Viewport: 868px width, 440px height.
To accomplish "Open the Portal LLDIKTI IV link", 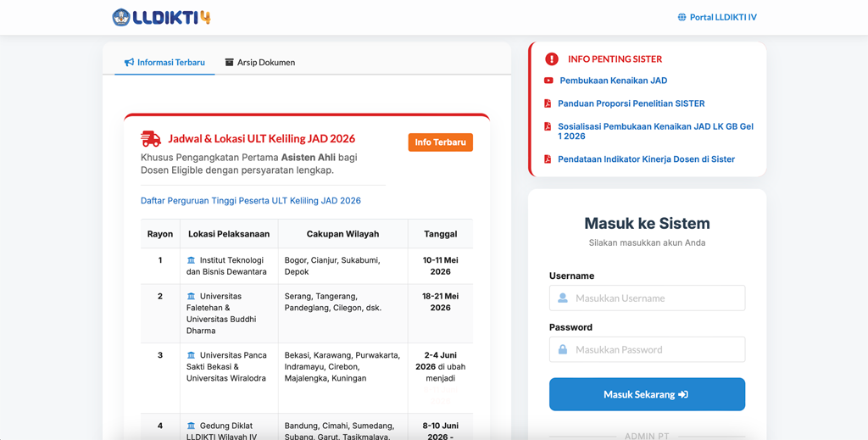I will pos(723,17).
